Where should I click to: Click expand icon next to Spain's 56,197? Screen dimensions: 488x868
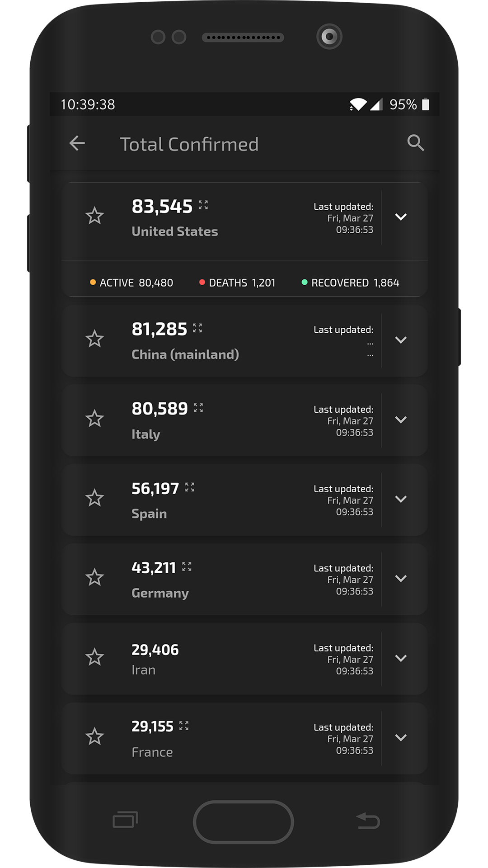[190, 487]
